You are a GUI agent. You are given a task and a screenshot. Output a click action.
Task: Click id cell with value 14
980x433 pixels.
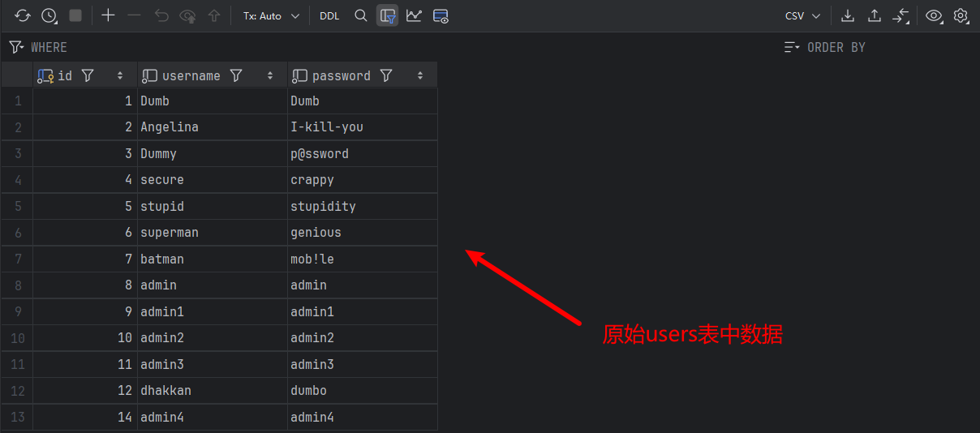pos(85,417)
